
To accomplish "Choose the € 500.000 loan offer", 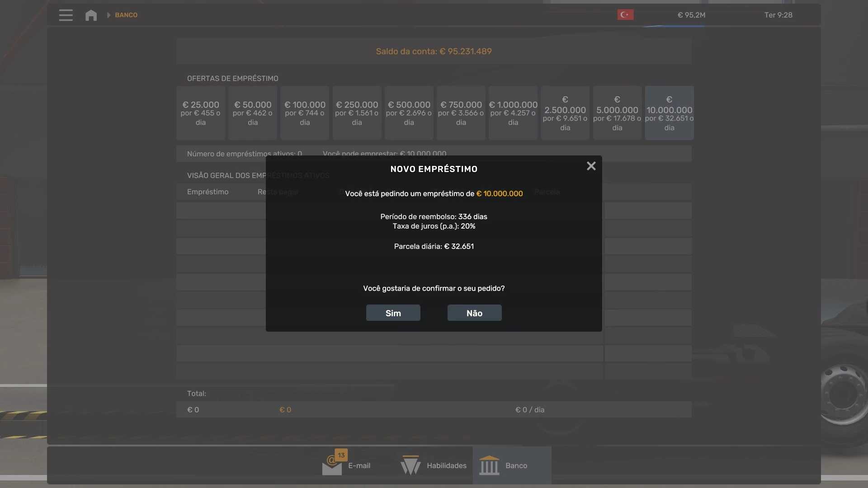I will coord(409,113).
